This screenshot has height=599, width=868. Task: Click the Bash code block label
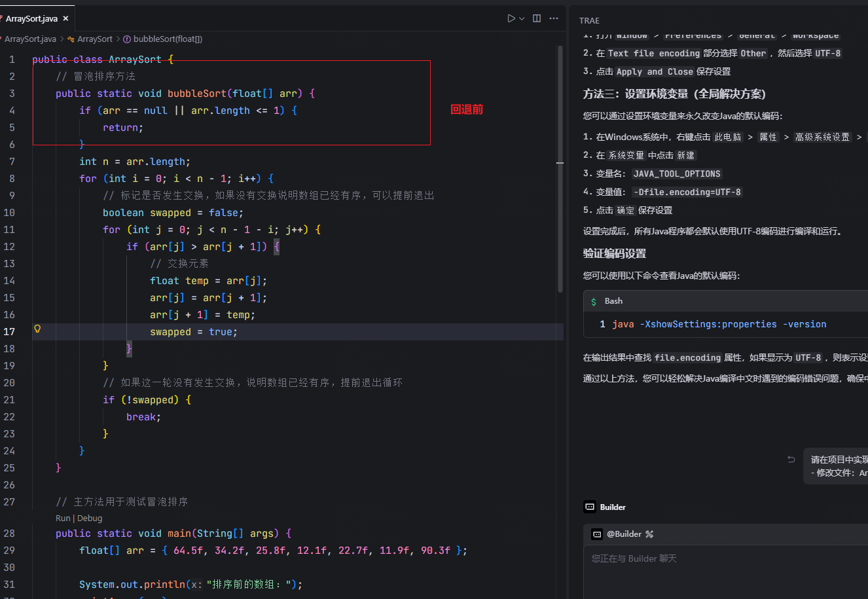(613, 301)
